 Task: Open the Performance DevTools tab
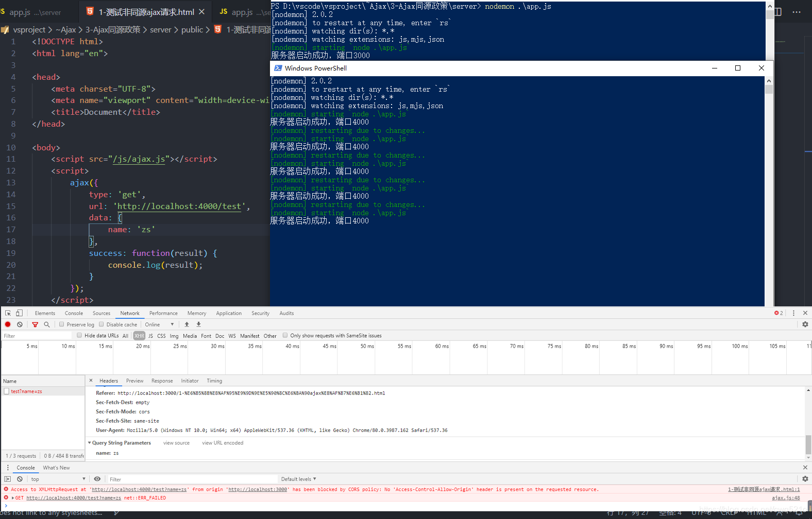coord(163,313)
